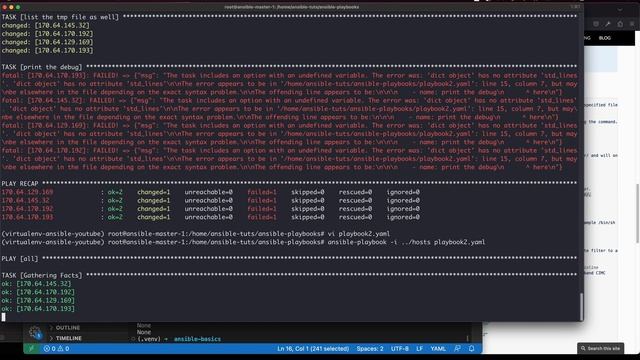The width and height of the screenshot is (640, 360).
Task: Click the "vi playbook2.yaml" command
Action: 358,234
